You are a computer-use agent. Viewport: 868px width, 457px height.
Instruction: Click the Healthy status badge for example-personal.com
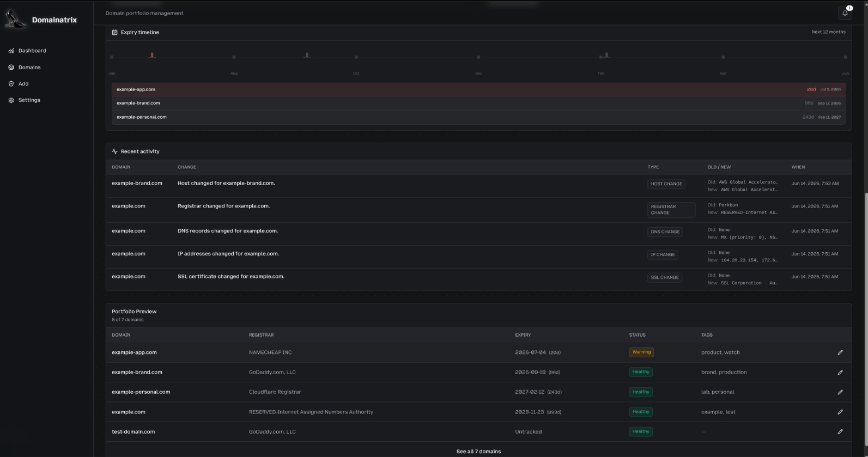pos(641,392)
